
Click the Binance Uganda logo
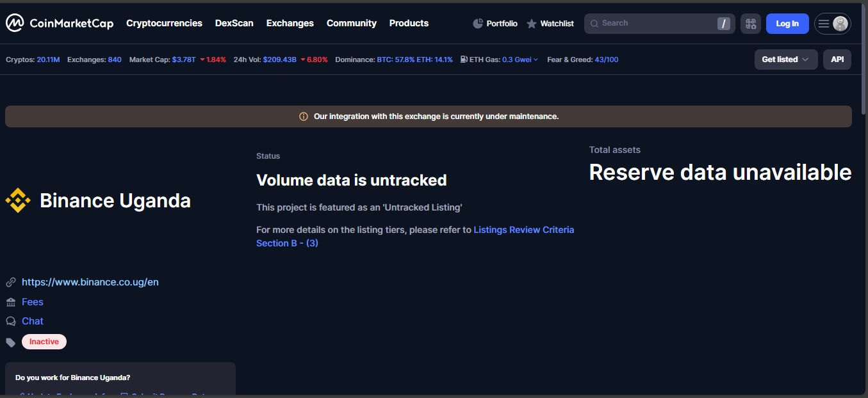point(18,201)
